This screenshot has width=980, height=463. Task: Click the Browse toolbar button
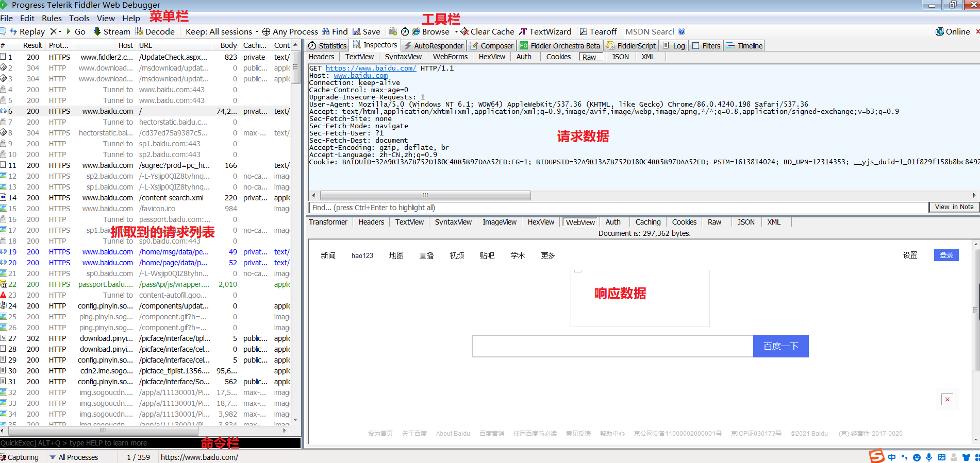(x=431, y=31)
